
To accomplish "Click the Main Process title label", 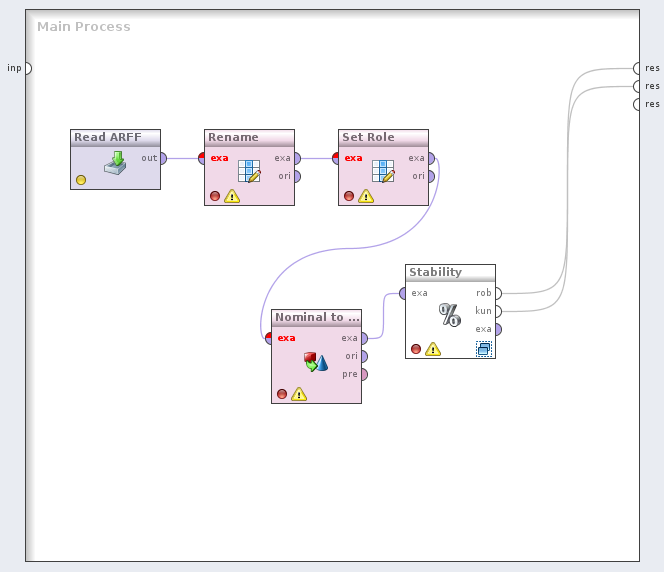I will 84,27.
